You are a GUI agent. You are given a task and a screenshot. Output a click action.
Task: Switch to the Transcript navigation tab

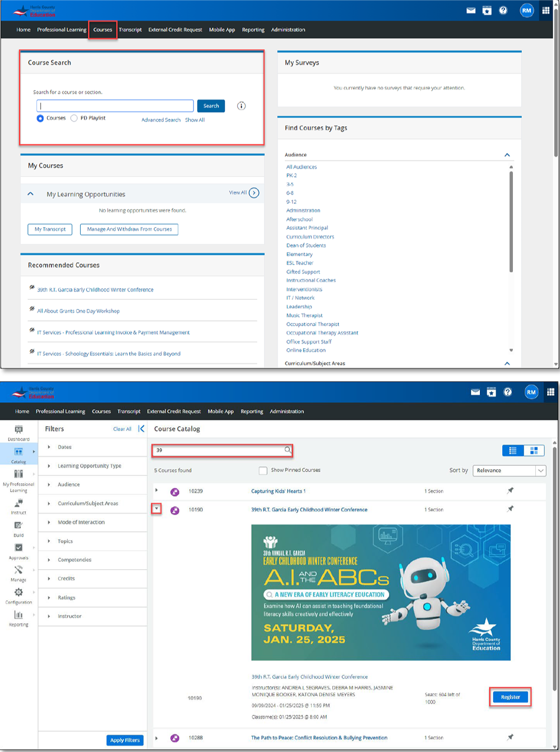pyautogui.click(x=129, y=30)
